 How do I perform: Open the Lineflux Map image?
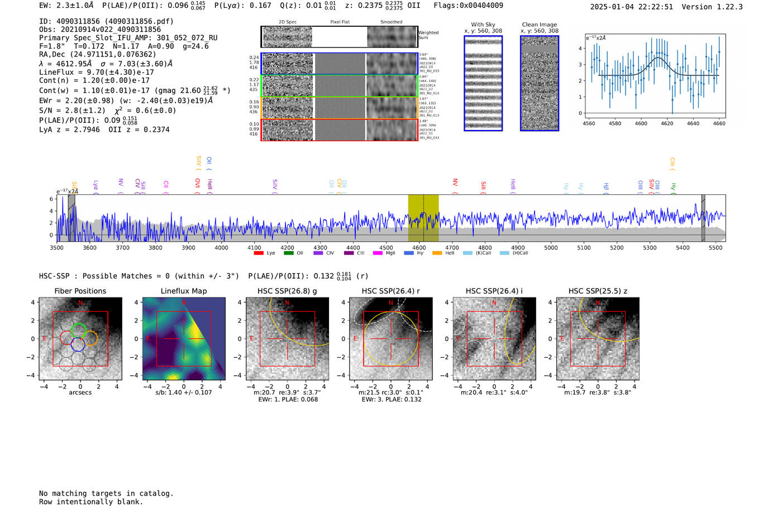[184, 339]
